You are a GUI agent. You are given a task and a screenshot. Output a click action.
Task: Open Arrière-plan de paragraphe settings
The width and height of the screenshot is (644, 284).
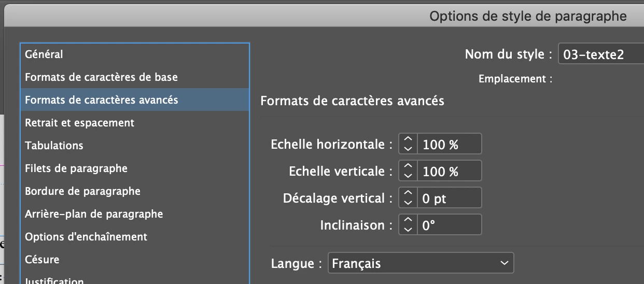click(94, 214)
